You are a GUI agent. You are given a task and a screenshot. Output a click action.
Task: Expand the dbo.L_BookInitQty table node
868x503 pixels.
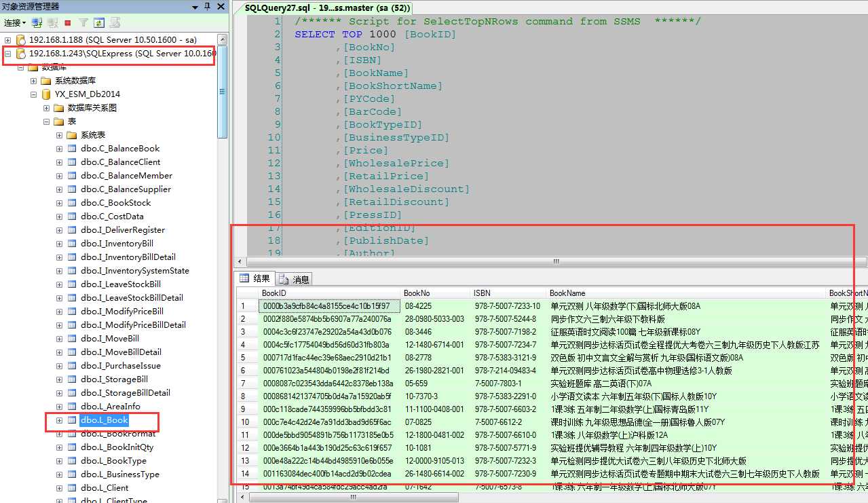coord(59,447)
